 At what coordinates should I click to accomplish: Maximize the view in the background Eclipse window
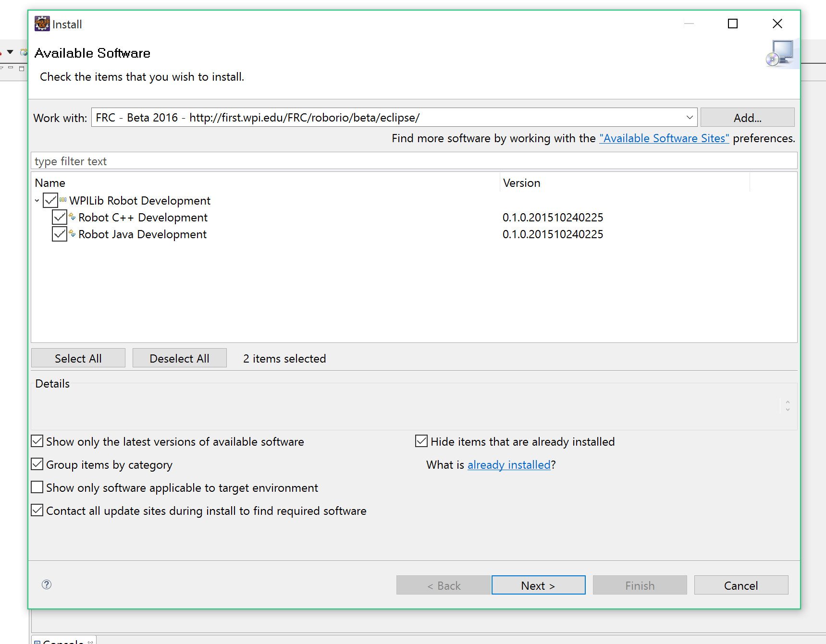point(21,68)
